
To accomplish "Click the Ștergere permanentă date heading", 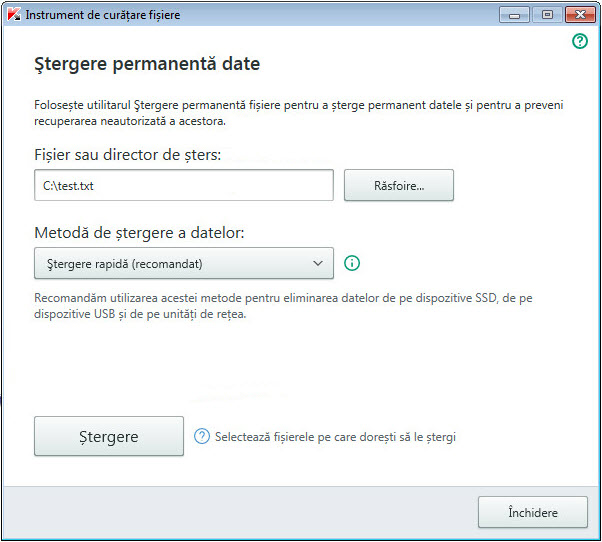I will click(x=146, y=65).
